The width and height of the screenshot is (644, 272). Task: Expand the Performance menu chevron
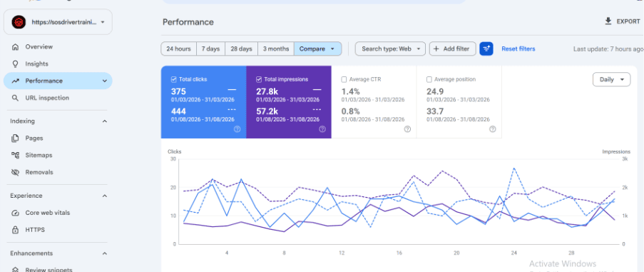(x=104, y=81)
